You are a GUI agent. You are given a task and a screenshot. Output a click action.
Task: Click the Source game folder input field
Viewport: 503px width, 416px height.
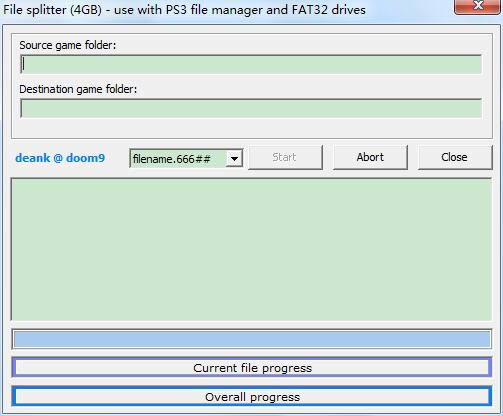click(251, 64)
